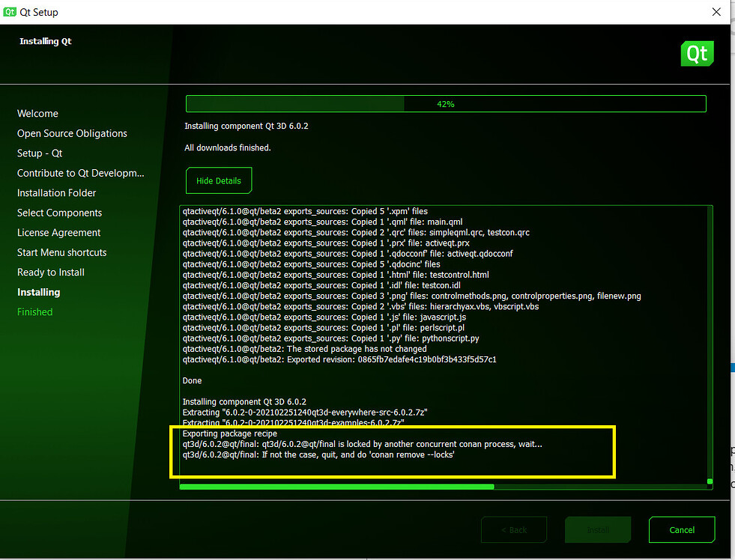735x560 pixels.
Task: Click the disabled Install button
Action: (597, 529)
